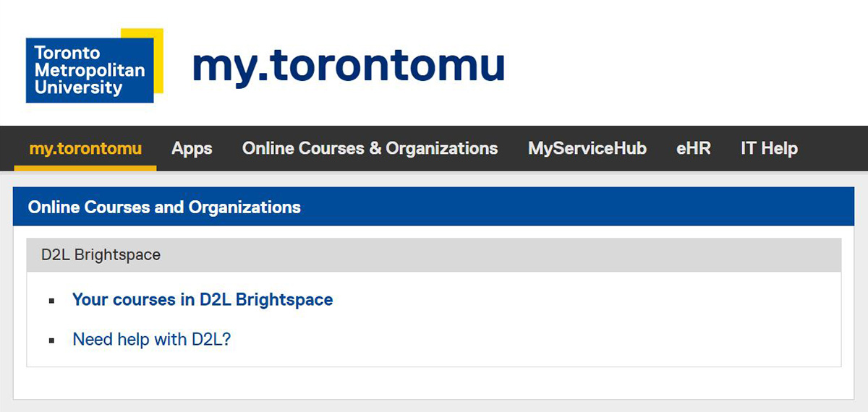
Task: Open IT Help in the navigation bar
Action: click(x=769, y=149)
